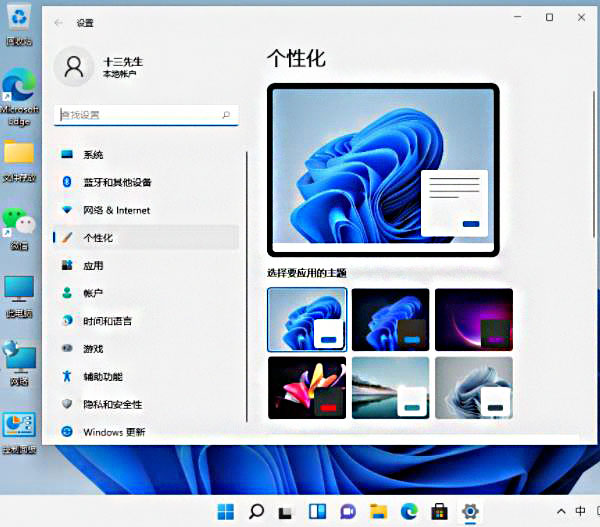
Task: Focus the 查找设置 search field
Action: coord(146,115)
